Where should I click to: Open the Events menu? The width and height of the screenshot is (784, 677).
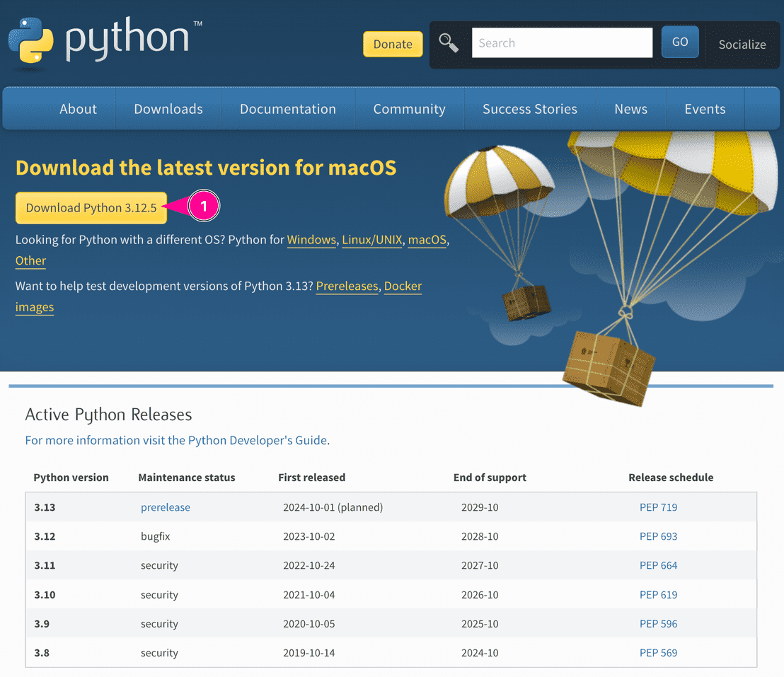click(705, 108)
